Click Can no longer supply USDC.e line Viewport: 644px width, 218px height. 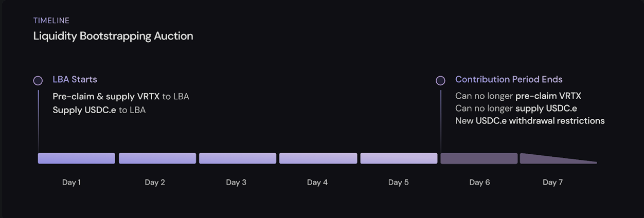coord(516,108)
